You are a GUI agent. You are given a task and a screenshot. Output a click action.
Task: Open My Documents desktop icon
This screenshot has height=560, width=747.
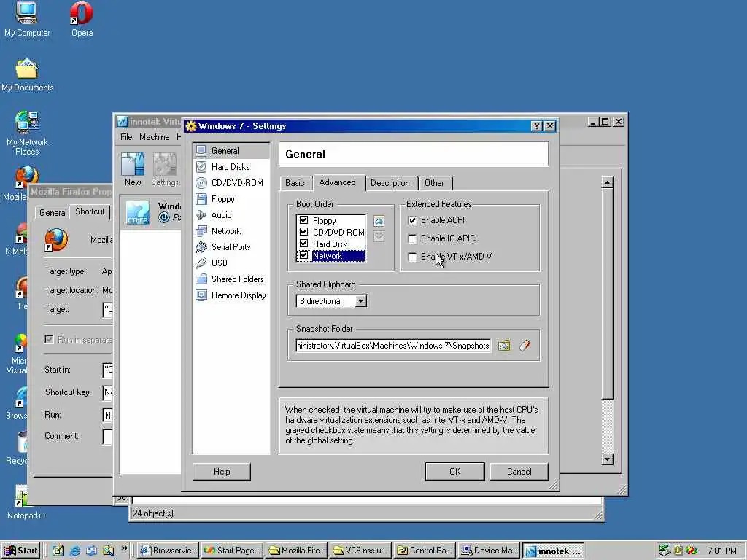27,74
